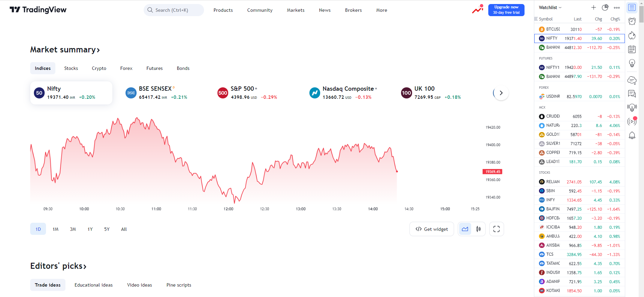Screen dimensions: 644x297
Task: Click the BSE SENSEX logo icon
Action: coord(131,93)
